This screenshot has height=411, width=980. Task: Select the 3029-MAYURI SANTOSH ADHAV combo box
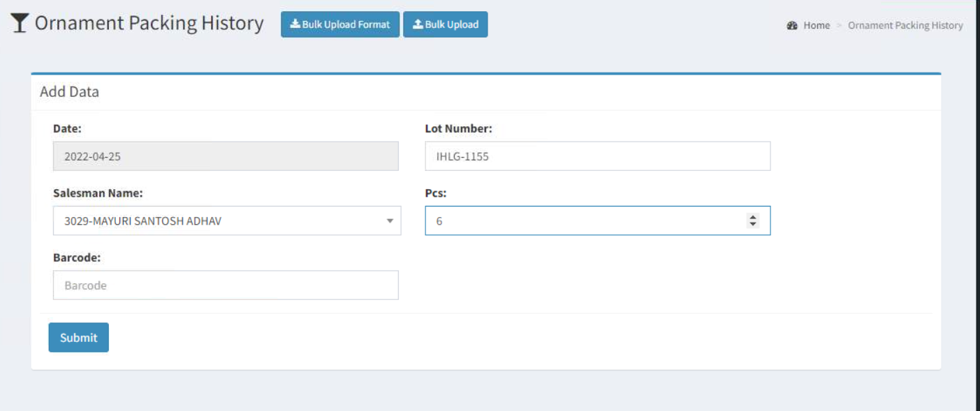point(227,221)
